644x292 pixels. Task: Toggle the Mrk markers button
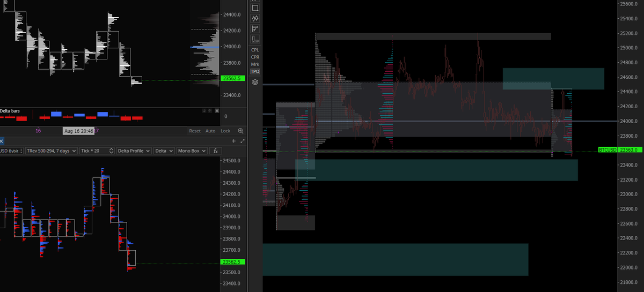(x=255, y=64)
